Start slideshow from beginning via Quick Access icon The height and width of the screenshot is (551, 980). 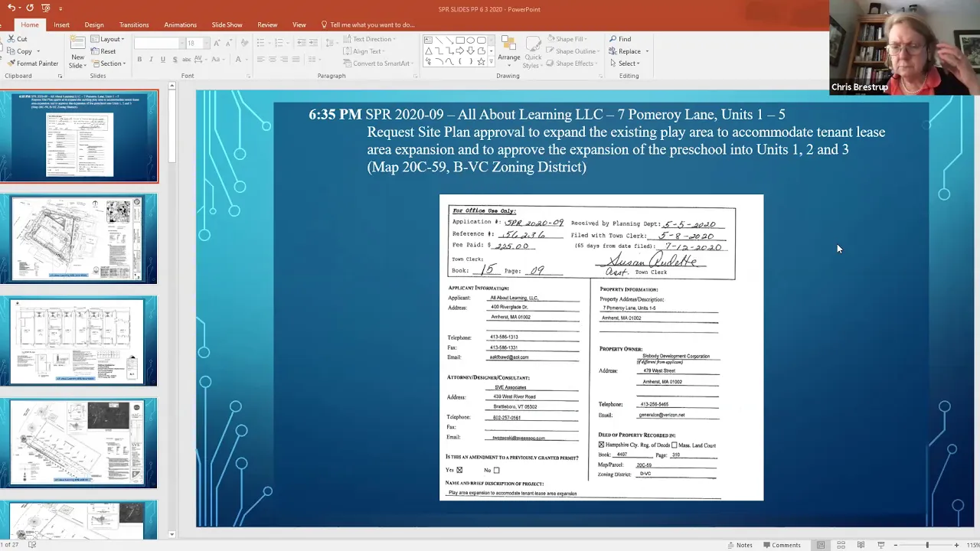pos(46,8)
